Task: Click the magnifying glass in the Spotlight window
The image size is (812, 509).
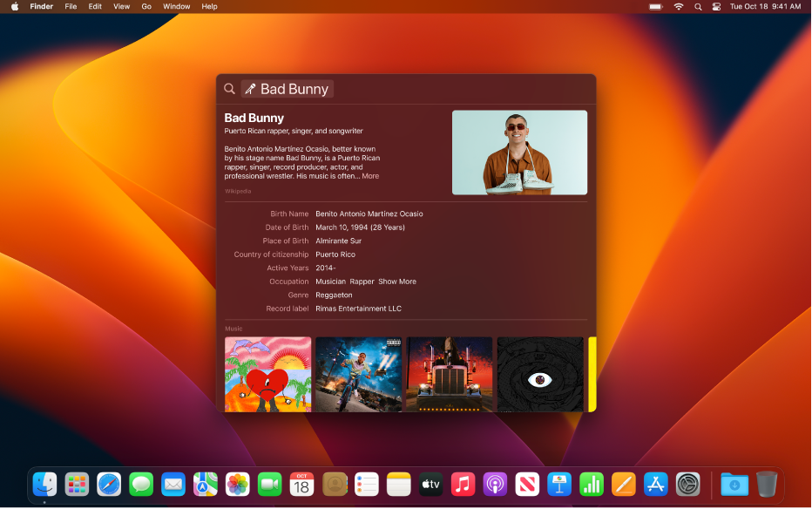Action: click(229, 88)
